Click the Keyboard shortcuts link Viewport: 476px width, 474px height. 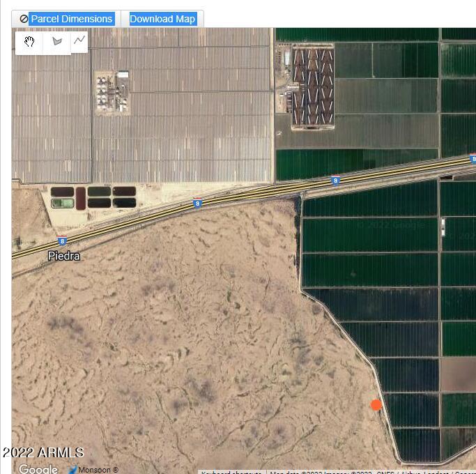coord(231,473)
